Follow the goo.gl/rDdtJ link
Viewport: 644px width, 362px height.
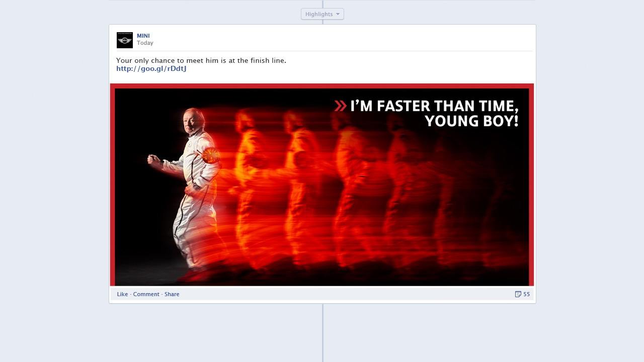click(151, 68)
